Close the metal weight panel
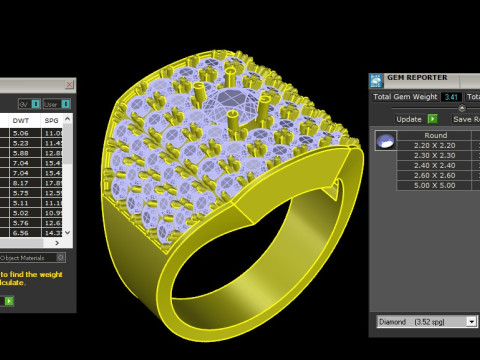Screen dimensions: 480x360 69,85
